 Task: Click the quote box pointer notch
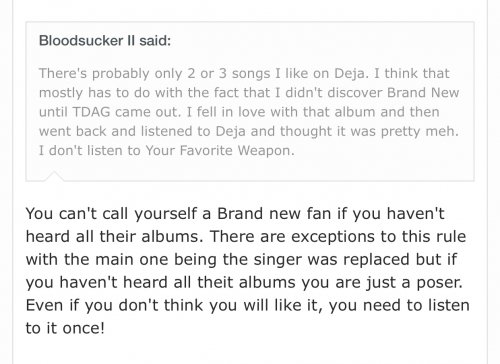(53, 176)
